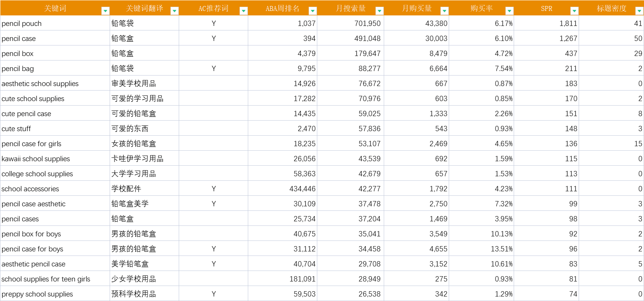Open the 月搜索量 column filter dropdown
This screenshot has width=644, height=301.
(x=379, y=11)
